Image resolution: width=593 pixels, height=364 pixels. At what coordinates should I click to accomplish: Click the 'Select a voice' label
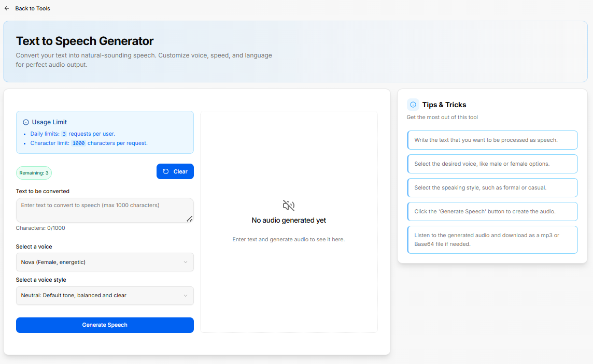(x=34, y=246)
